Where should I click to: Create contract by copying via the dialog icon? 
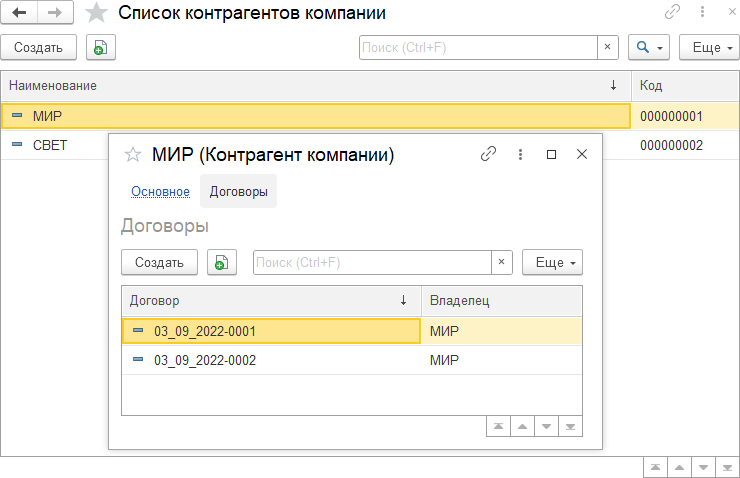tap(222, 262)
